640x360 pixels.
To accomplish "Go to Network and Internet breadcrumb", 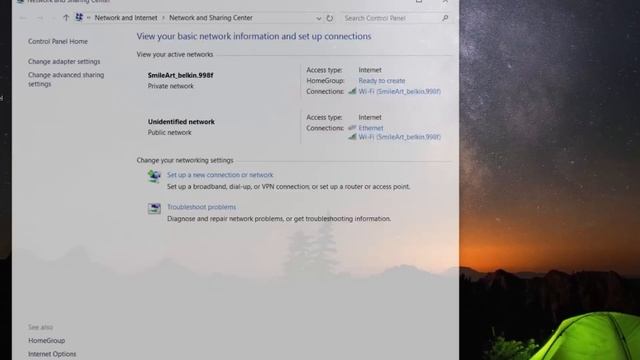I will pos(126,18).
